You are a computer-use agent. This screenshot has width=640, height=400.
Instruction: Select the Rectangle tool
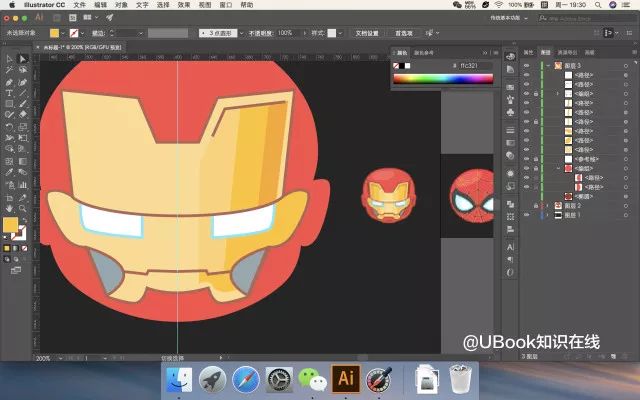[x=9, y=104]
